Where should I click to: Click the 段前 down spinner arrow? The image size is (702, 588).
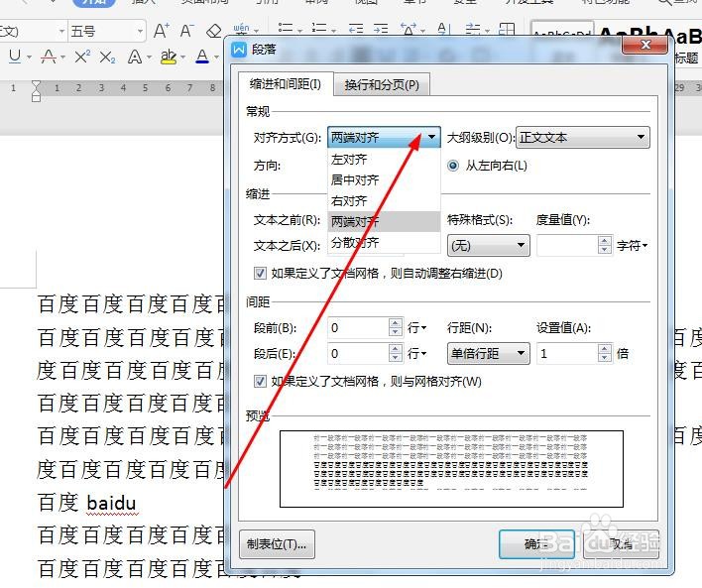(395, 332)
